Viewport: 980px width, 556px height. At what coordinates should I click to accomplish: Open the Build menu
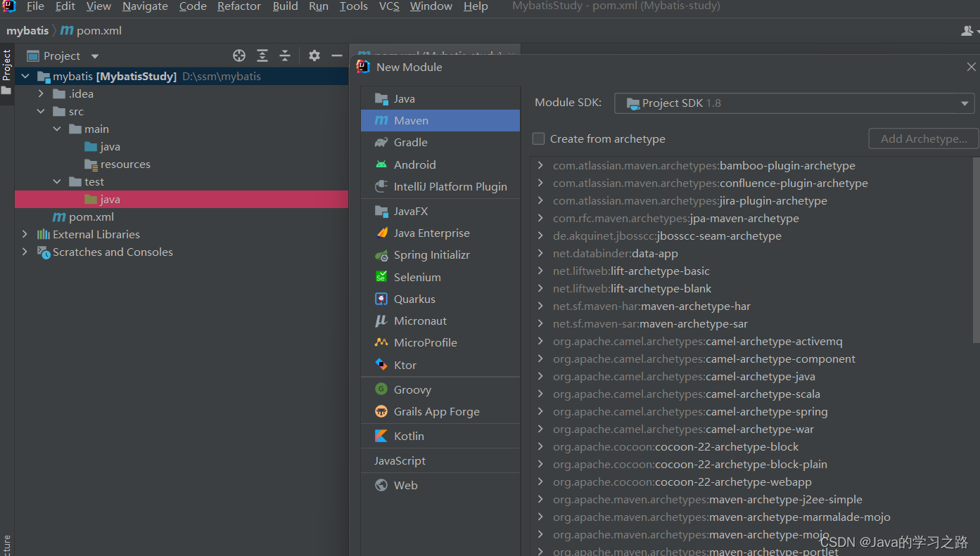(x=286, y=6)
